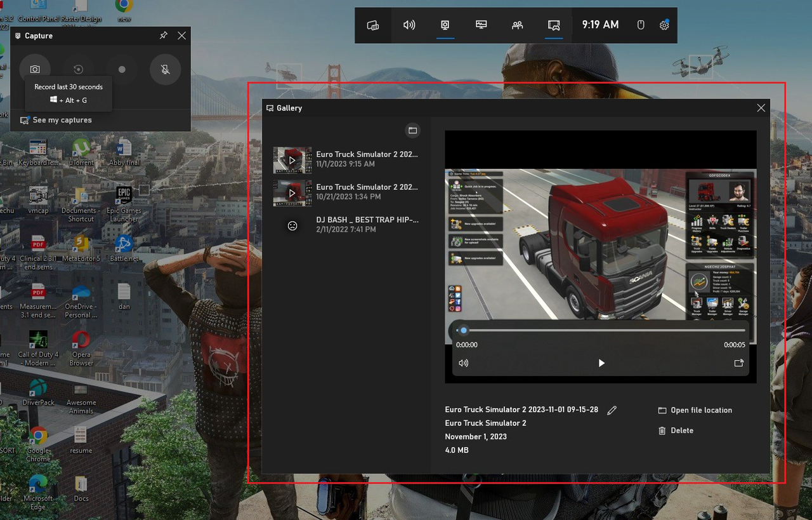
Task: Open Game Bar settings gear
Action: [664, 25]
